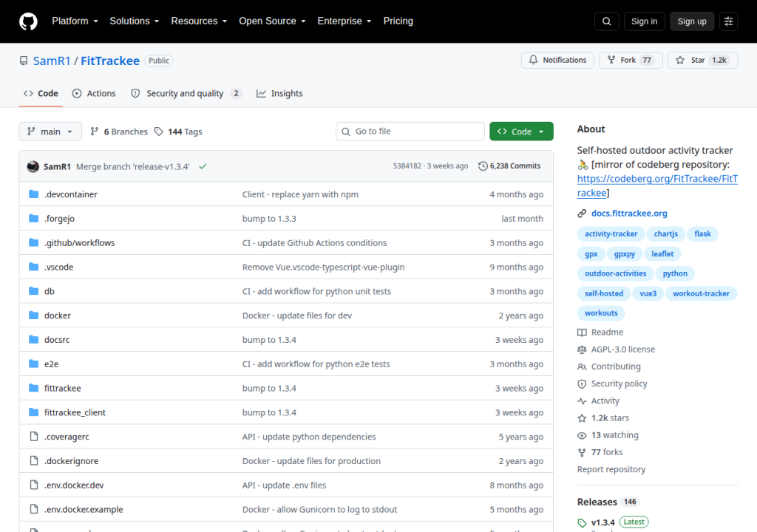757x532 pixels.
Task: Open the main branch selector dropdown
Action: point(50,132)
